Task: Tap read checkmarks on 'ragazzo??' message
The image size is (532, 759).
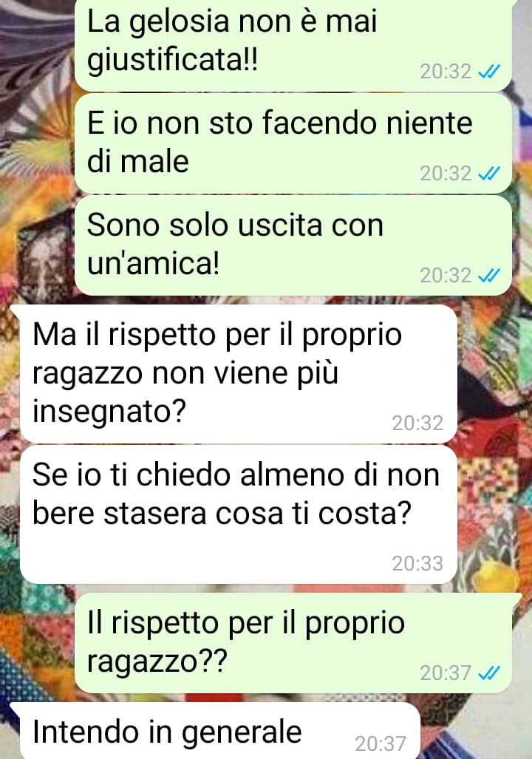Action: point(488,673)
